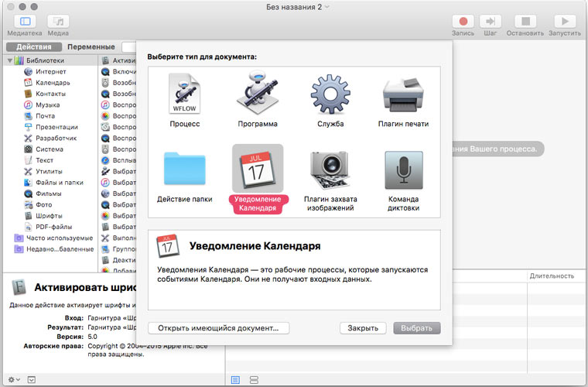Toggle the description pane button beside gear
588x387 pixels.
coord(32,380)
